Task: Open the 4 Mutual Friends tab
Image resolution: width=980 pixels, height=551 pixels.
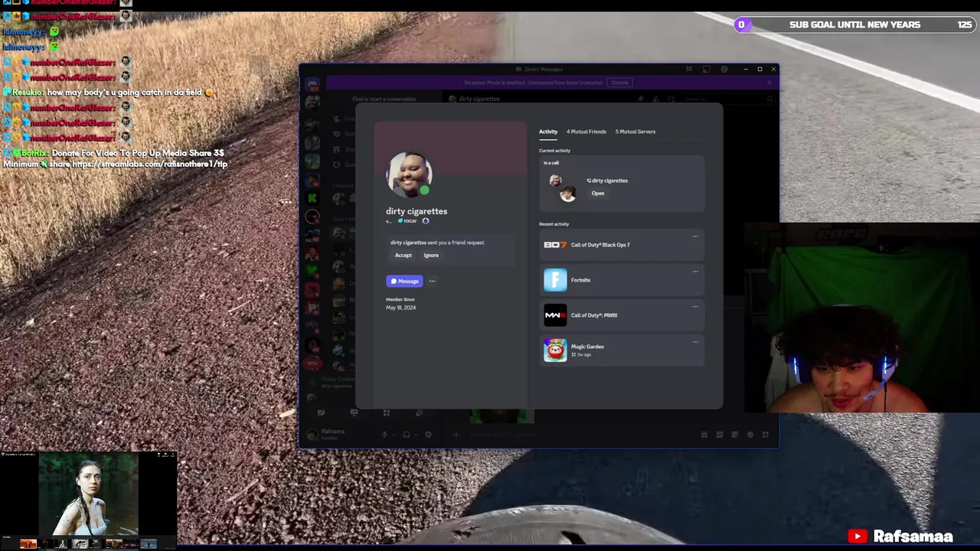Action: pyautogui.click(x=586, y=132)
